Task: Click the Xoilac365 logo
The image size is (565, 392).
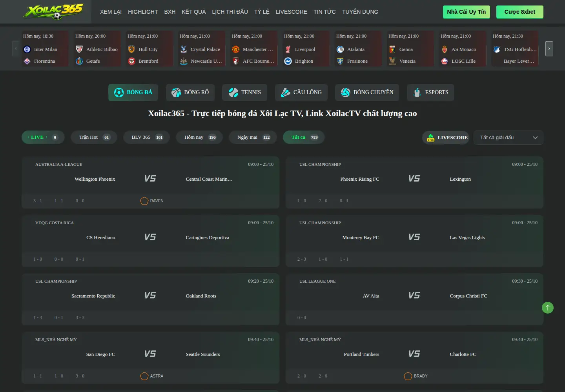Action: 53,11
